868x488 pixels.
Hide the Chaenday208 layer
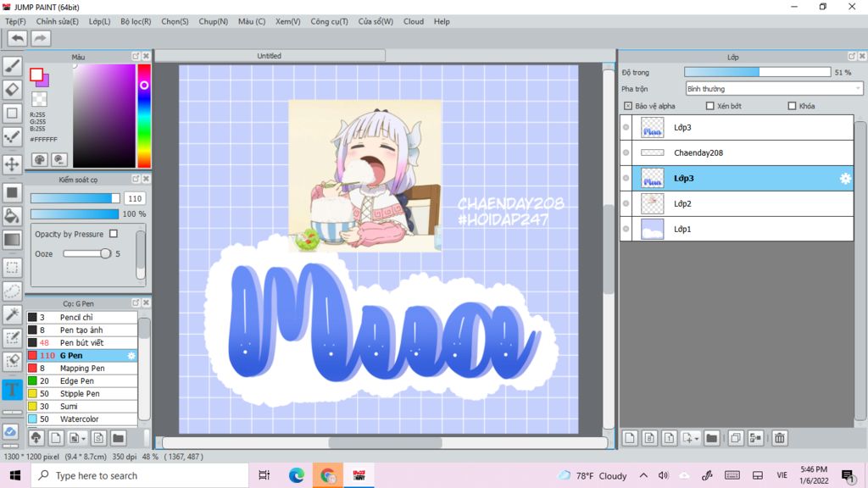pyautogui.click(x=626, y=152)
